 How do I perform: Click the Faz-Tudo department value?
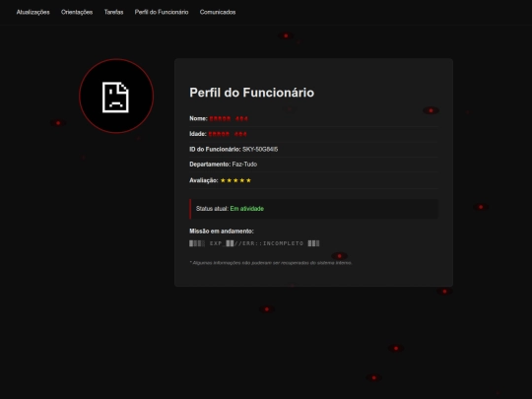tap(244, 165)
